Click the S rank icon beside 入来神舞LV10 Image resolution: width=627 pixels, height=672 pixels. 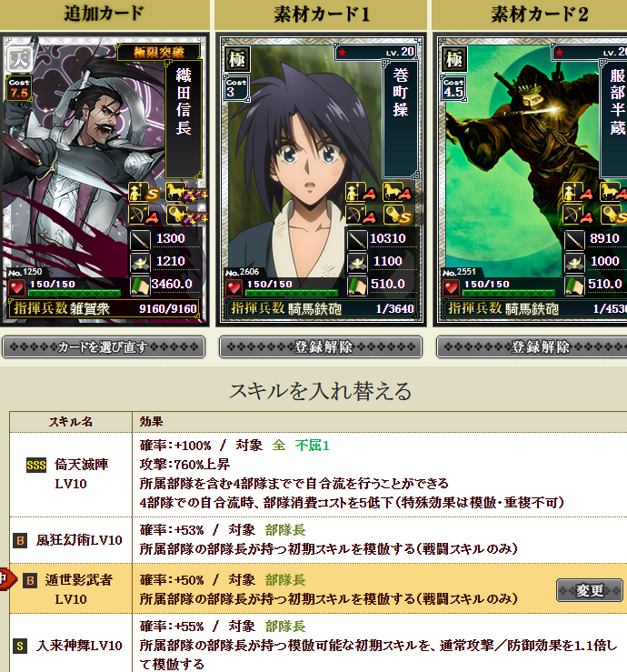click(x=20, y=646)
